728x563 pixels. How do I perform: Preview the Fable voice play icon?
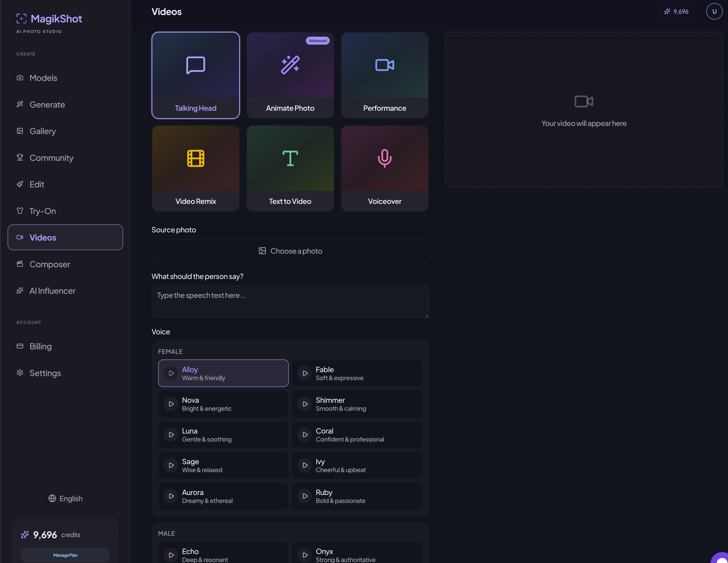click(x=305, y=374)
